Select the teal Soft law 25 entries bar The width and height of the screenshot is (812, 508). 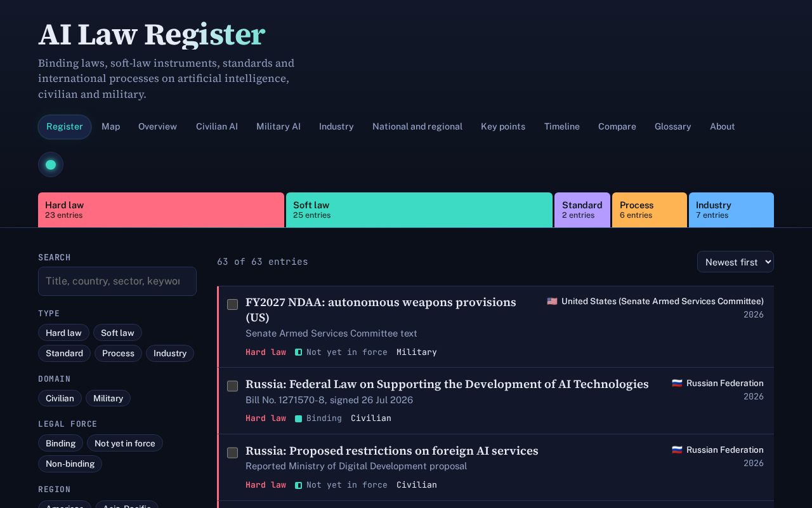(x=419, y=210)
